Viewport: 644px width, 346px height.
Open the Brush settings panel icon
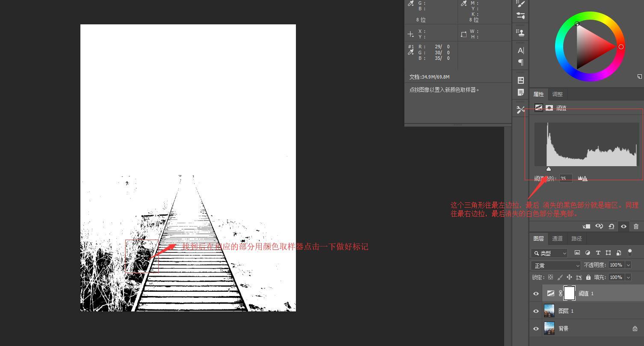(521, 3)
